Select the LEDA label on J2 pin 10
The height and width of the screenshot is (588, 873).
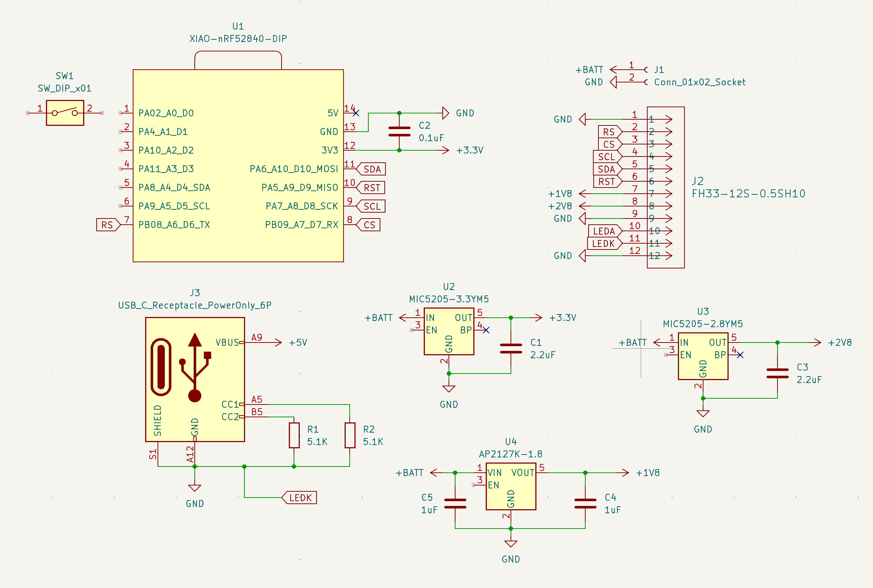pyautogui.click(x=605, y=231)
